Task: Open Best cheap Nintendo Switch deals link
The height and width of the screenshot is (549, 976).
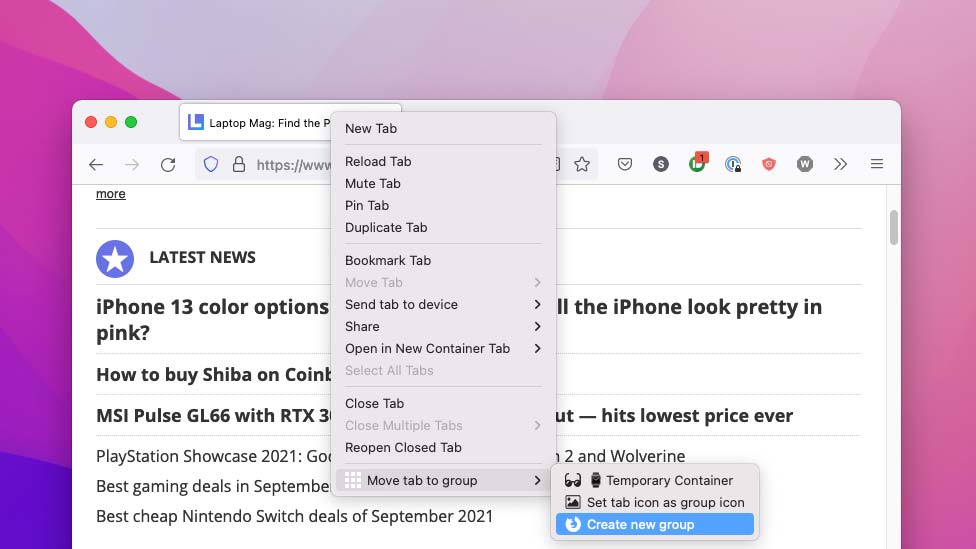Action: click(x=294, y=516)
